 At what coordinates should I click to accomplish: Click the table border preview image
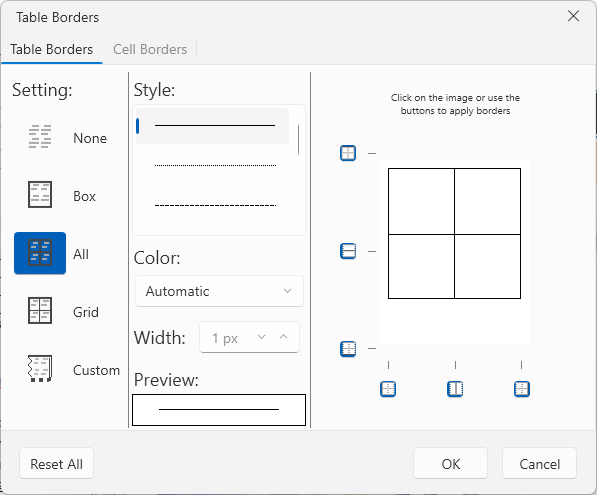(455, 251)
